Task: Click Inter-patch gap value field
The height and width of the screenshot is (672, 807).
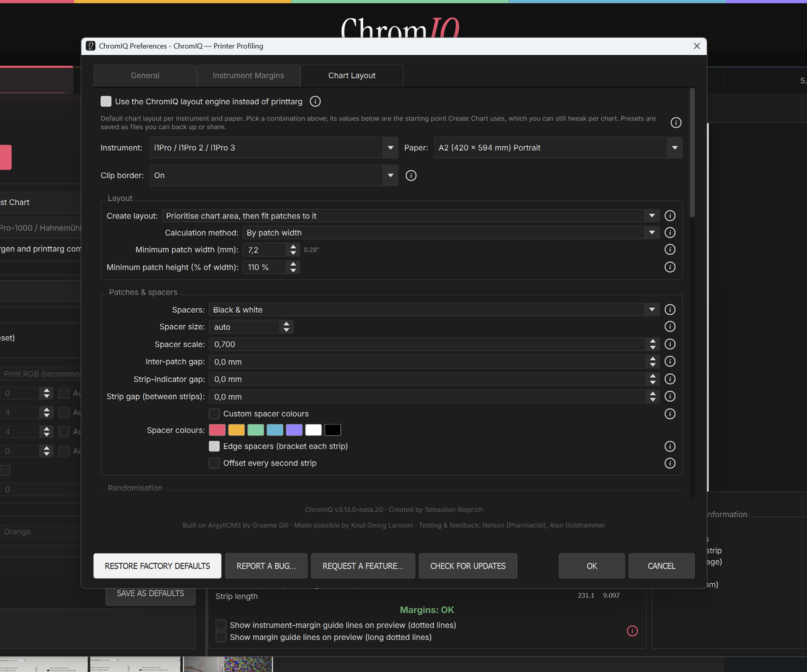Action: point(434,362)
